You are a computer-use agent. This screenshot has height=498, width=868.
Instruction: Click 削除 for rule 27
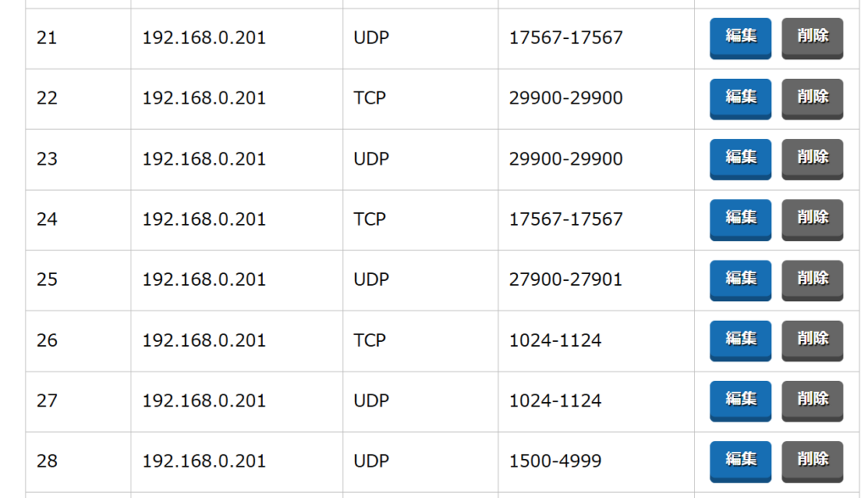(812, 400)
